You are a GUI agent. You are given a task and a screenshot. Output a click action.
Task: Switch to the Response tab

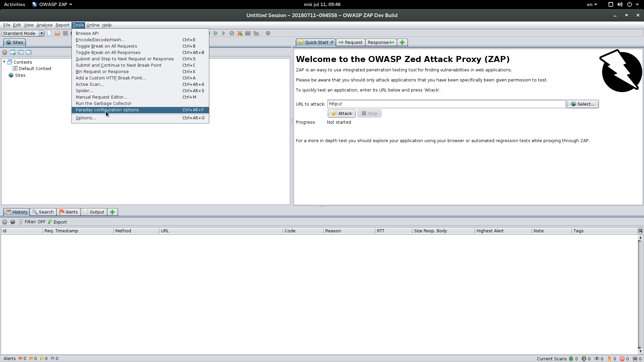(x=381, y=42)
